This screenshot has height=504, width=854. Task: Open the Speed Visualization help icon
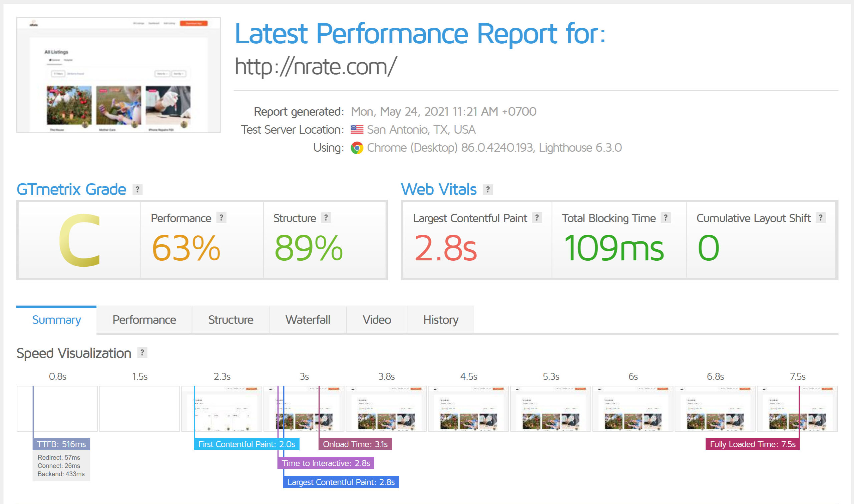[142, 353]
